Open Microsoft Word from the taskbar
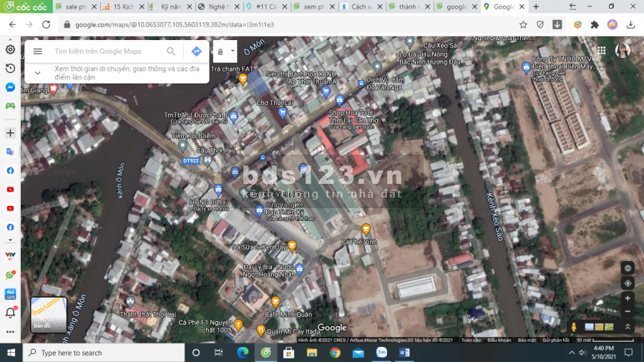This screenshot has width=644, height=362. pos(404,353)
